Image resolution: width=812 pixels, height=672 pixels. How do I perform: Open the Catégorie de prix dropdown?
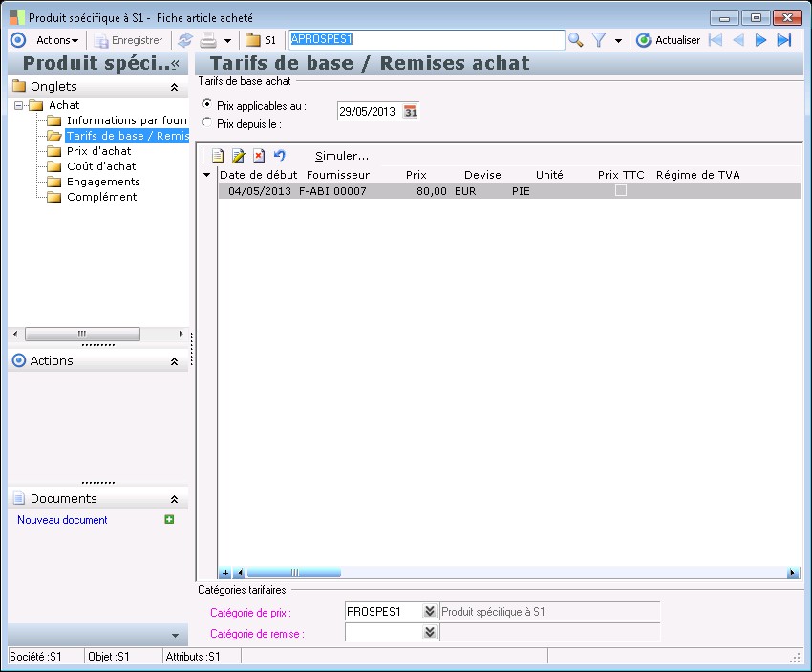pyautogui.click(x=430, y=612)
